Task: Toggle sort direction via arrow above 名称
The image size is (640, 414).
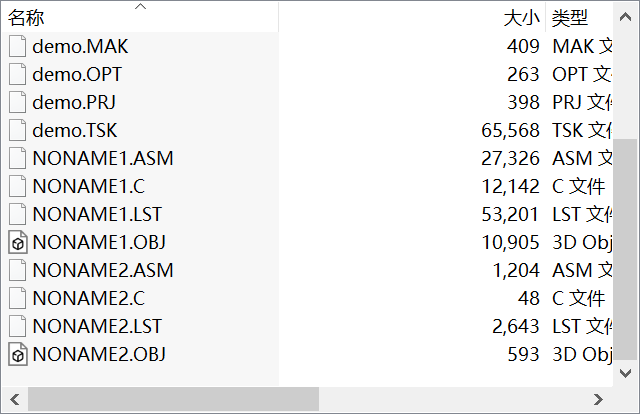Action: point(140,7)
